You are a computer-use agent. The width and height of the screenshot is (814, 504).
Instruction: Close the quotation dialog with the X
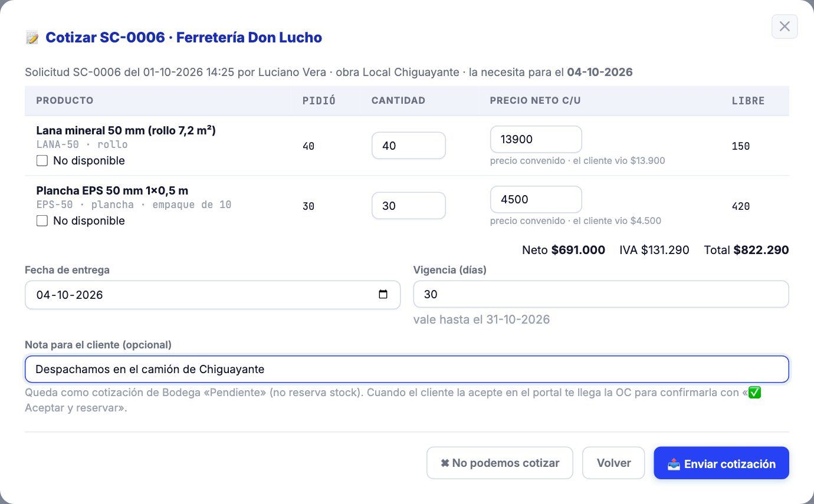point(785,27)
